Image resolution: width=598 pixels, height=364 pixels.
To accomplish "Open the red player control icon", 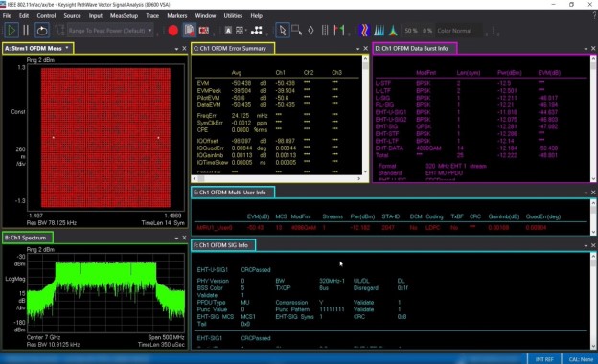I will pyautogui.click(x=204, y=31).
